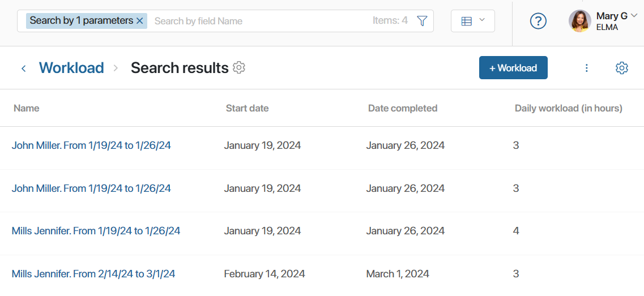644x296 pixels.
Task: Click the Daily workload (in hours) header
Action: click(x=569, y=109)
